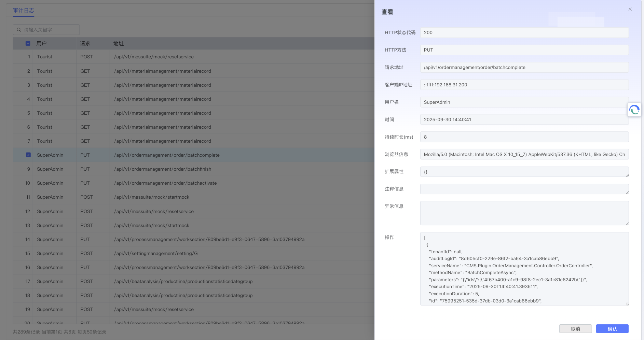Click the 请输入关键字 search input
The image size is (644, 340).
(50, 30)
